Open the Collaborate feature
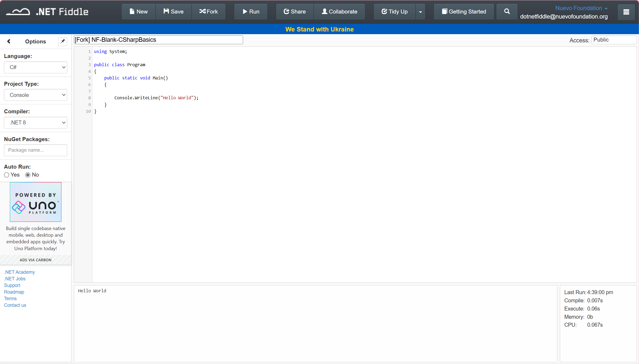Viewport: 639px width, 364px height. (x=339, y=11)
